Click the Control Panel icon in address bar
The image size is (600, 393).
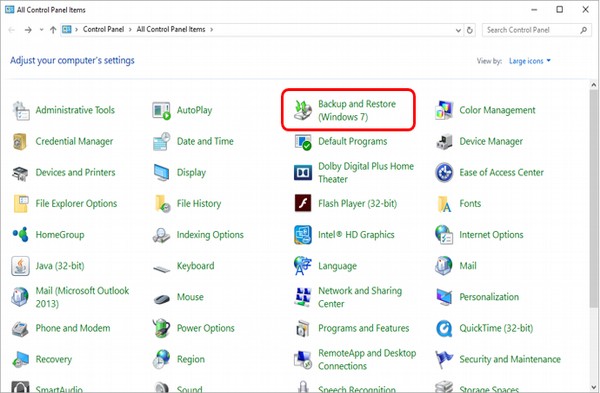click(x=67, y=29)
